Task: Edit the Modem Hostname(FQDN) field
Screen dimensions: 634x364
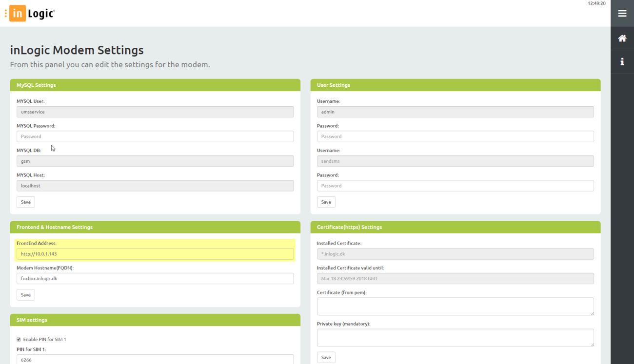Action: point(155,279)
